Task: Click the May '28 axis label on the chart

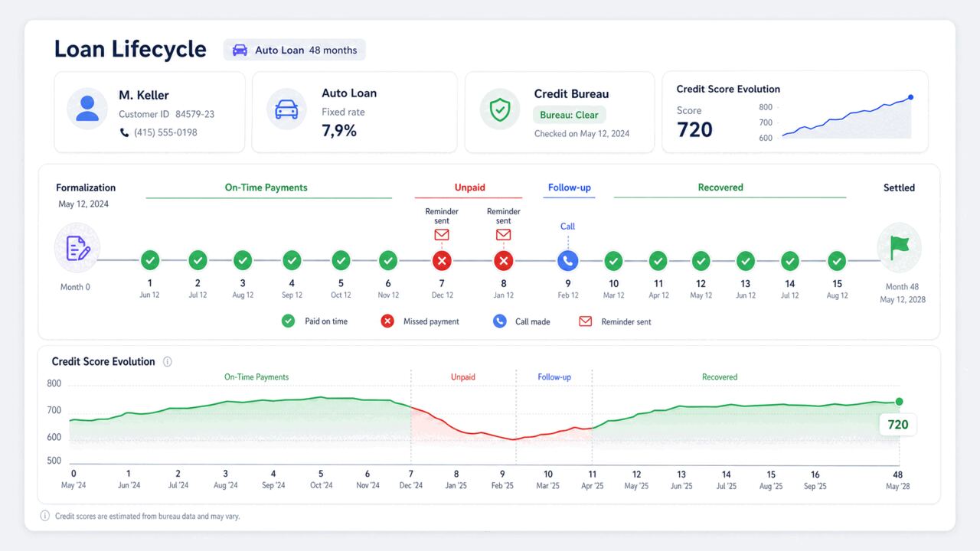Action: pyautogui.click(x=897, y=486)
